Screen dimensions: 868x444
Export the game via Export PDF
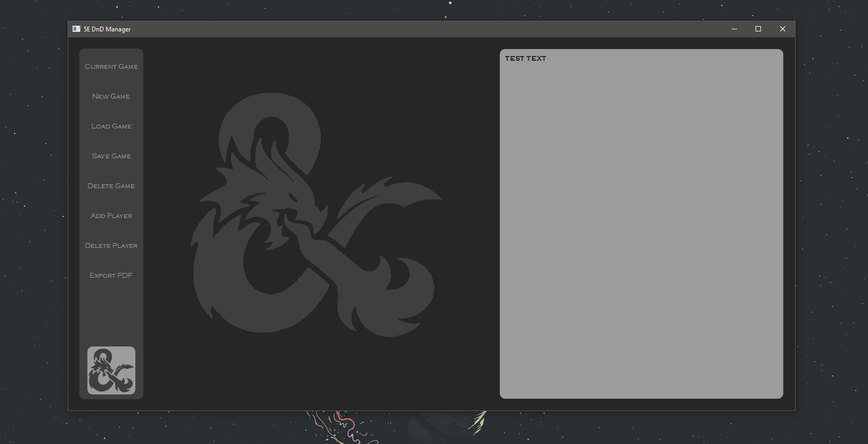click(111, 276)
